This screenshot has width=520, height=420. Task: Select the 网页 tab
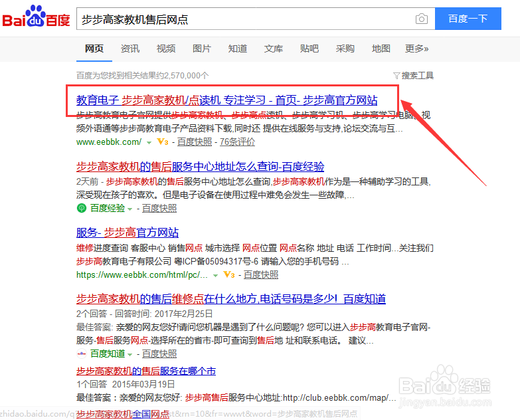click(94, 49)
